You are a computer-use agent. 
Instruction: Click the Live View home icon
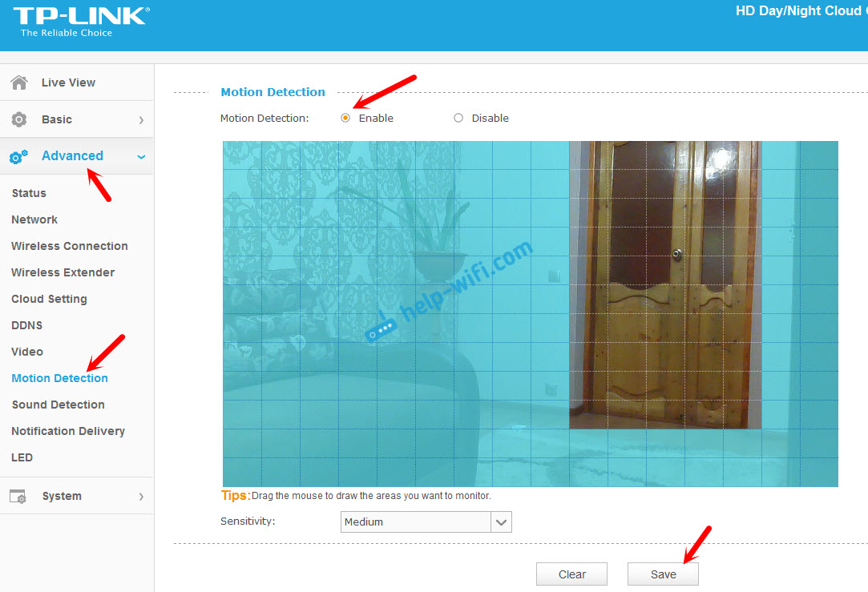pyautogui.click(x=18, y=83)
